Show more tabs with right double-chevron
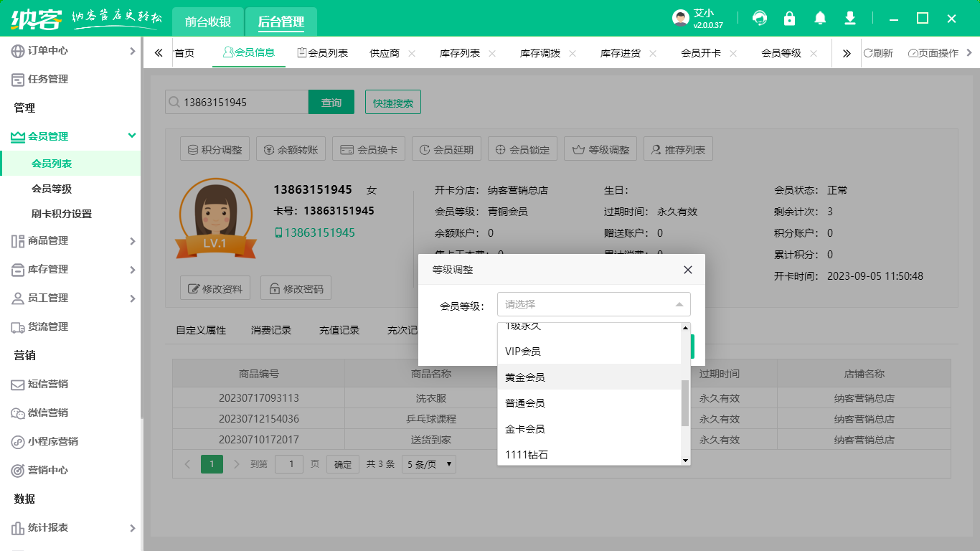Viewport: 980px width, 551px height. click(847, 53)
